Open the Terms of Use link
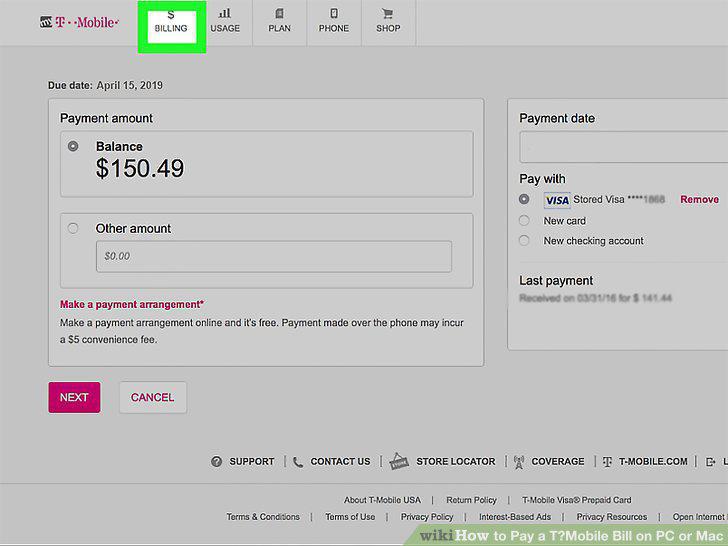This screenshot has width=728, height=546. (x=350, y=517)
